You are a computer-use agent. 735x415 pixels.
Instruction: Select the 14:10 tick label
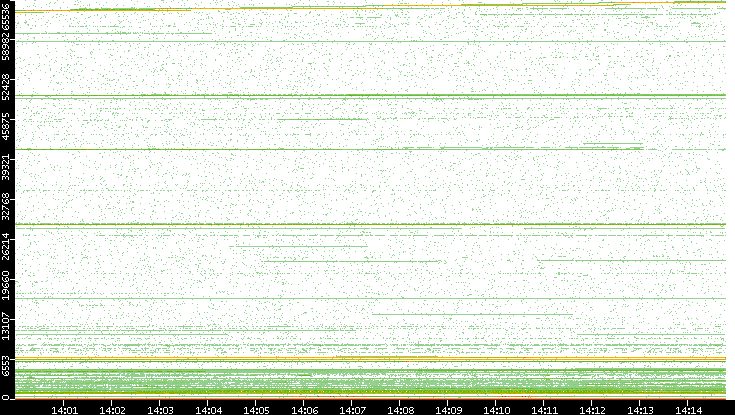(496, 410)
